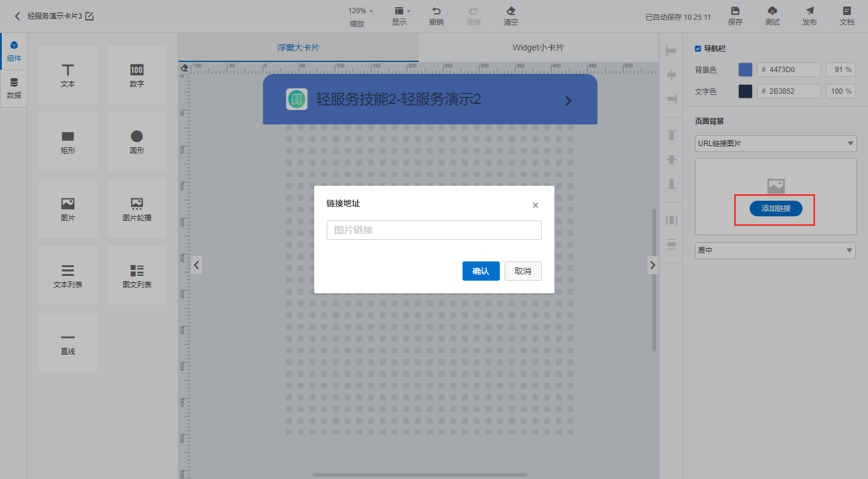Screen dimensions: 868x479
Task: Switch to Widget小卡片 tab
Action: 538,47
